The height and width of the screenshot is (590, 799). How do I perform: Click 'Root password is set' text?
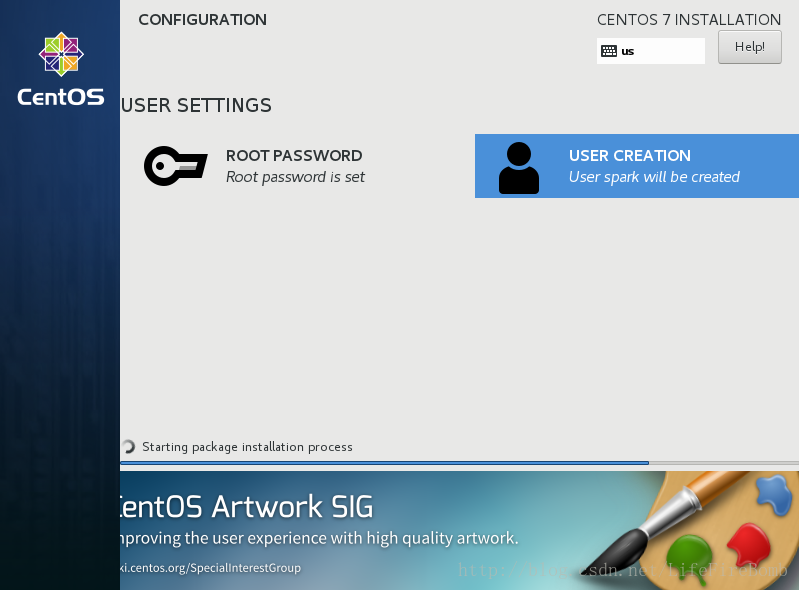click(x=296, y=177)
